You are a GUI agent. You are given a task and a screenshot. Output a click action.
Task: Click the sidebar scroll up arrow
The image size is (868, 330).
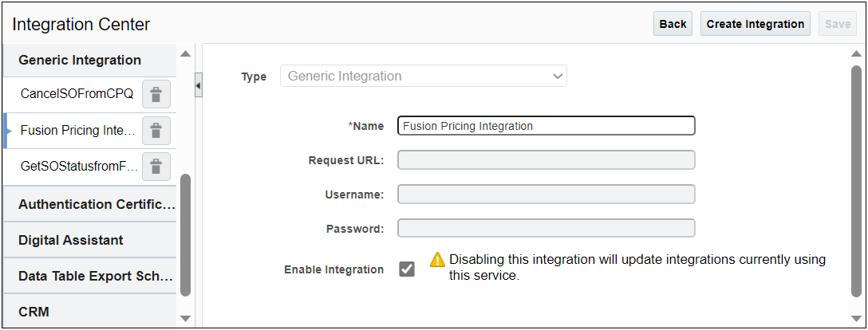[x=185, y=54]
